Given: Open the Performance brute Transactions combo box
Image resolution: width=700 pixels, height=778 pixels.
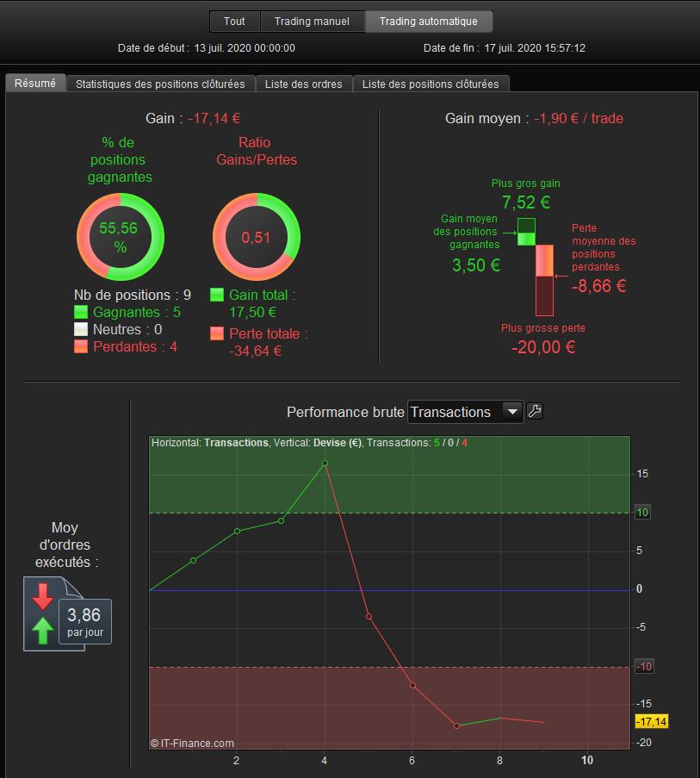Looking at the screenshot, I should 465,412.
